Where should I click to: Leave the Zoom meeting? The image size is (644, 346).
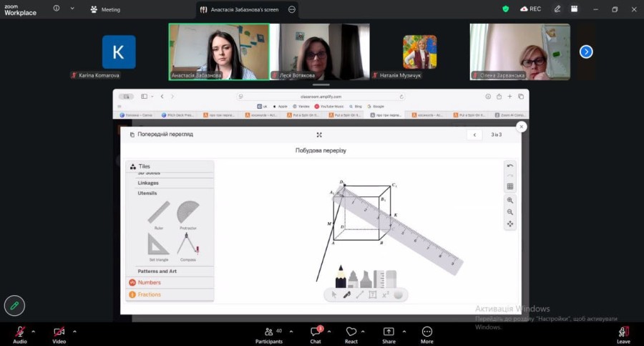[623, 335]
